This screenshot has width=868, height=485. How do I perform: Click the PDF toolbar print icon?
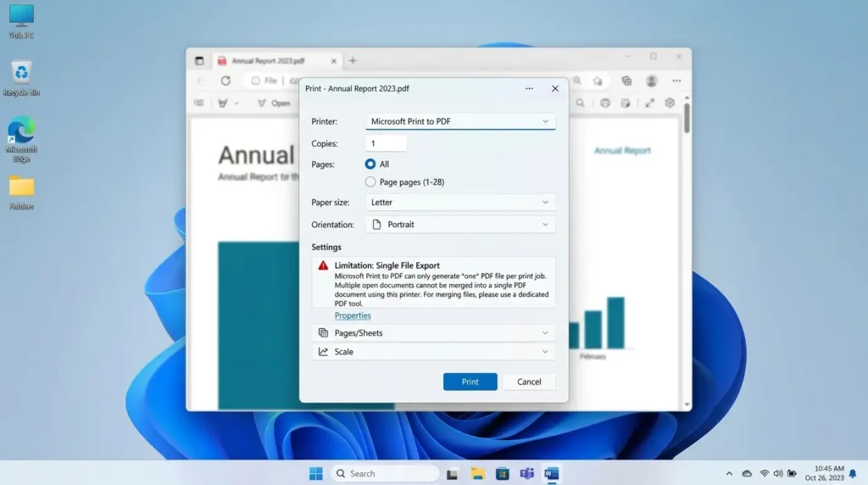point(605,103)
